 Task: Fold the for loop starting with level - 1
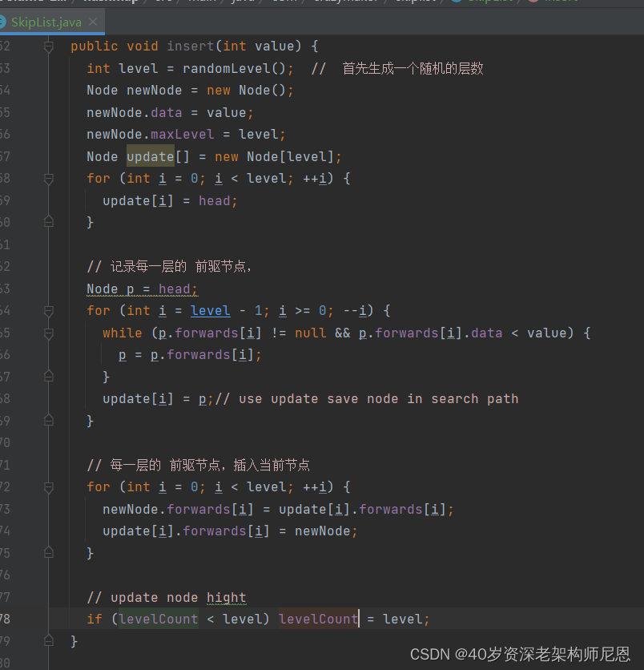click(x=49, y=311)
